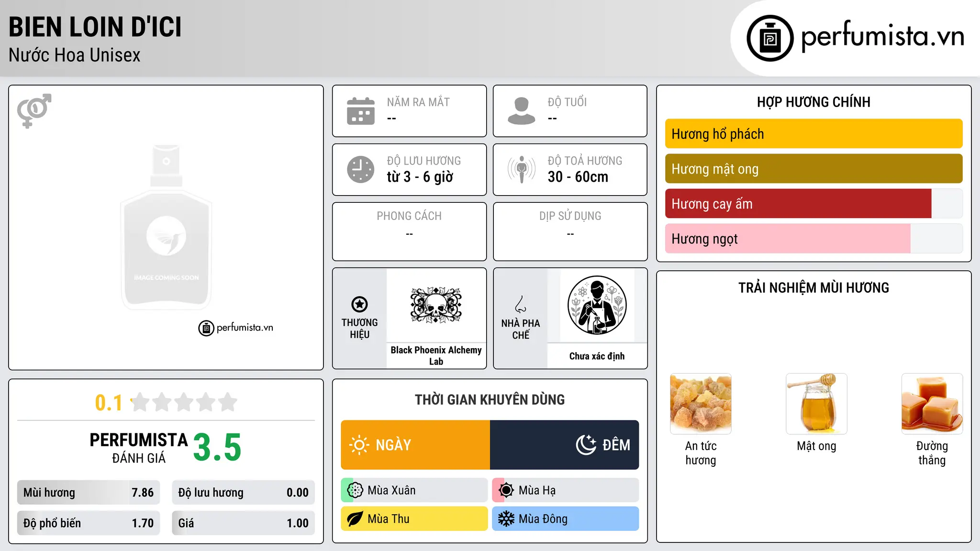Click the sun icon for Mùa Hạ
Screen dimensions: 980x551
pos(506,490)
